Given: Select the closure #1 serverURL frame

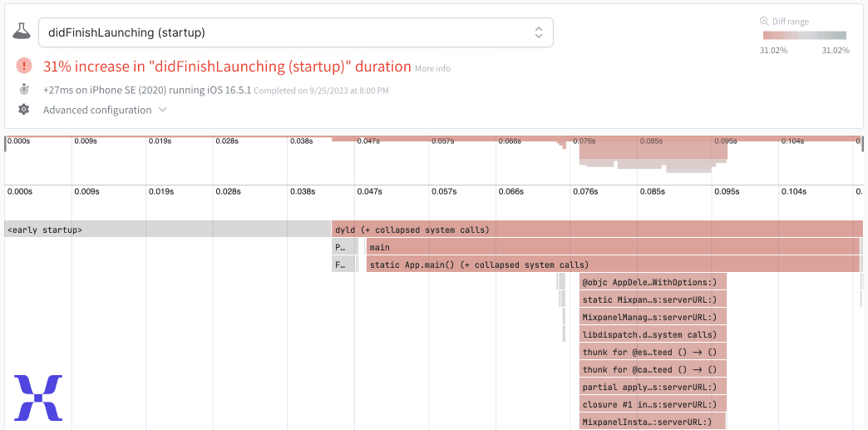Looking at the screenshot, I should 653,404.
